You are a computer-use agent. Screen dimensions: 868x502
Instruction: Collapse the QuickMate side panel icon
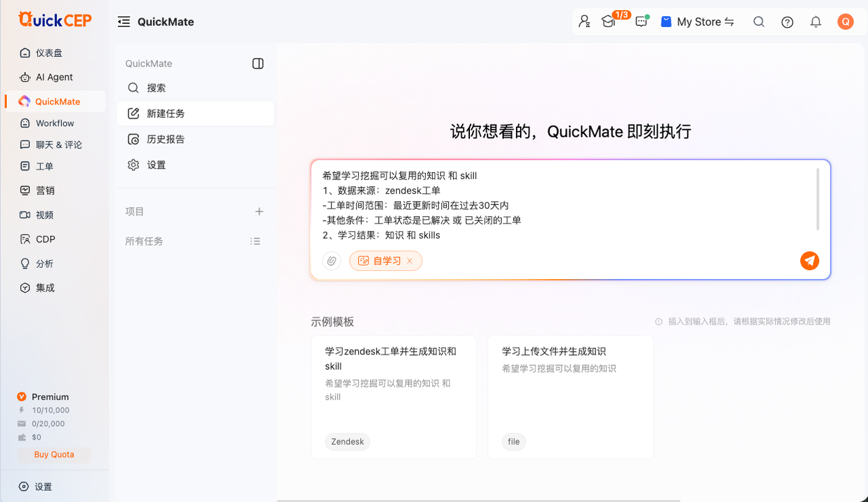coord(258,64)
